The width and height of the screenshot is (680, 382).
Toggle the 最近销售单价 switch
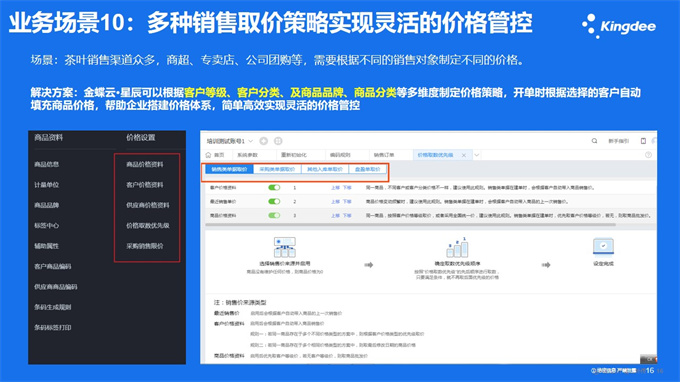pyautogui.click(x=274, y=202)
